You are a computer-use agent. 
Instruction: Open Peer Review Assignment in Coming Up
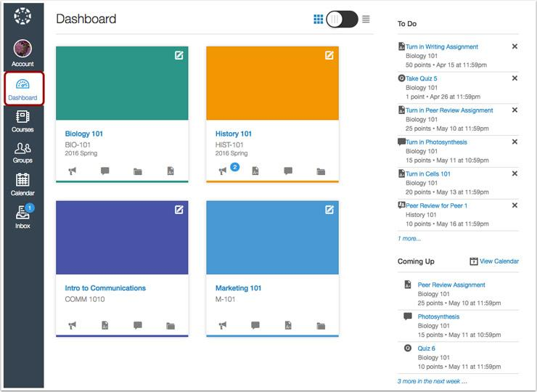(451, 285)
